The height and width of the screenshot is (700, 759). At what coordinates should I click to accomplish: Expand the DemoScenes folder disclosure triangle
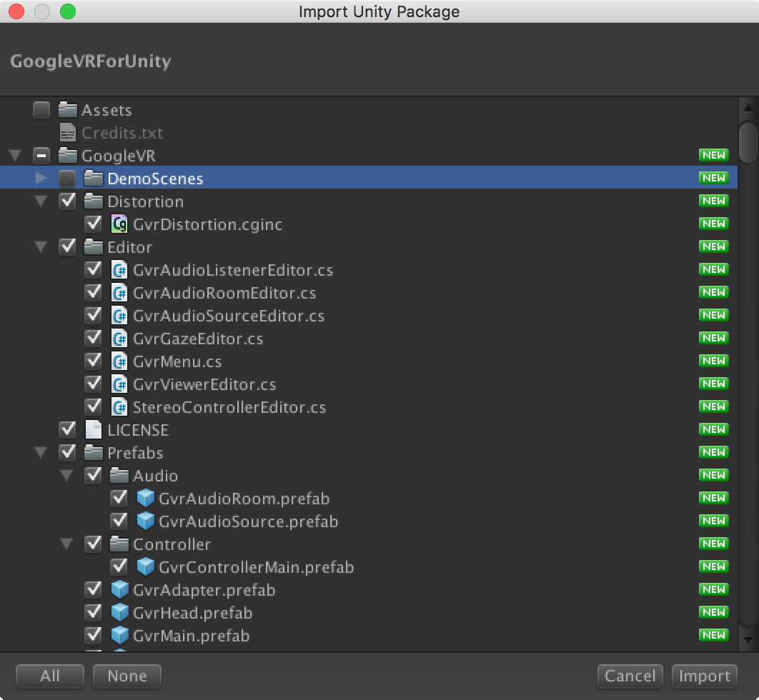(x=41, y=179)
